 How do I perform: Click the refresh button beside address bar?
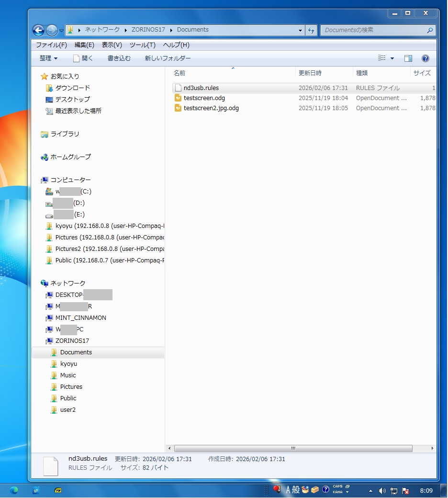coord(311,30)
